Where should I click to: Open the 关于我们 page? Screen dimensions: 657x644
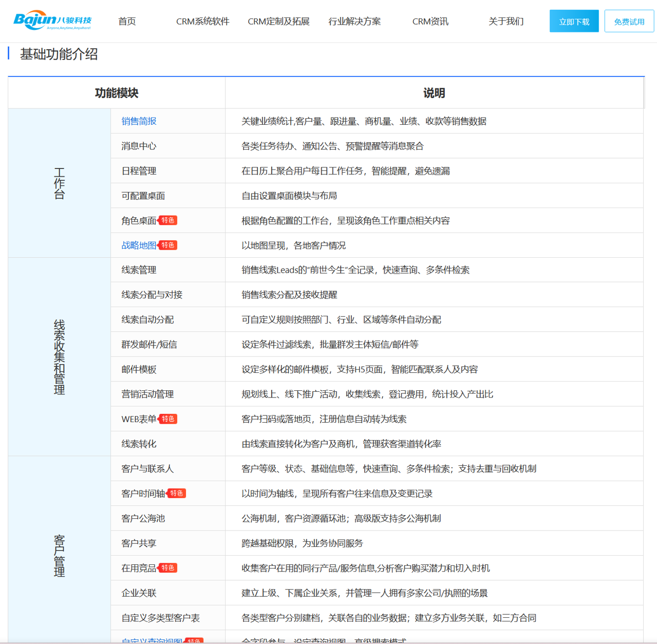pos(506,22)
